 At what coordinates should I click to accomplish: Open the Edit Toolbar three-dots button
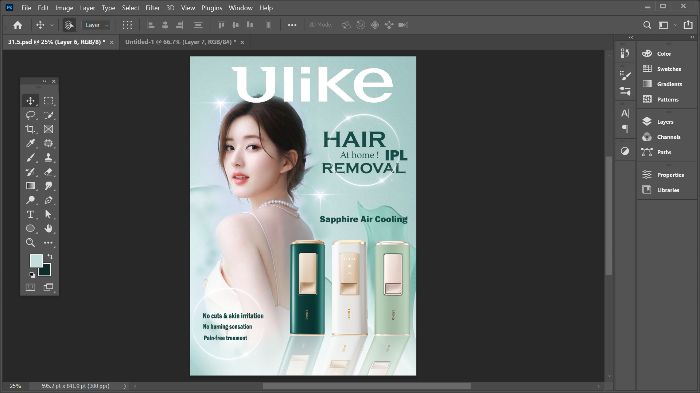[x=48, y=242]
